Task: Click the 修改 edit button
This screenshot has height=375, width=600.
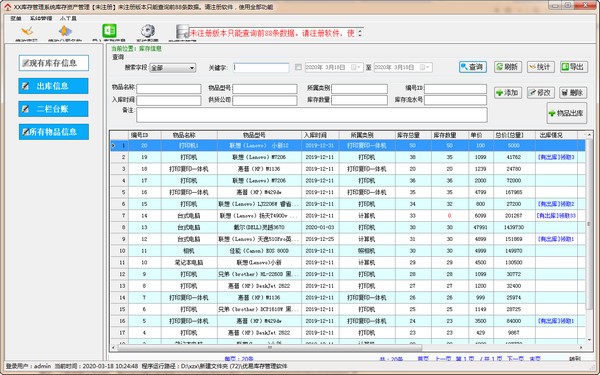Action: coord(540,93)
